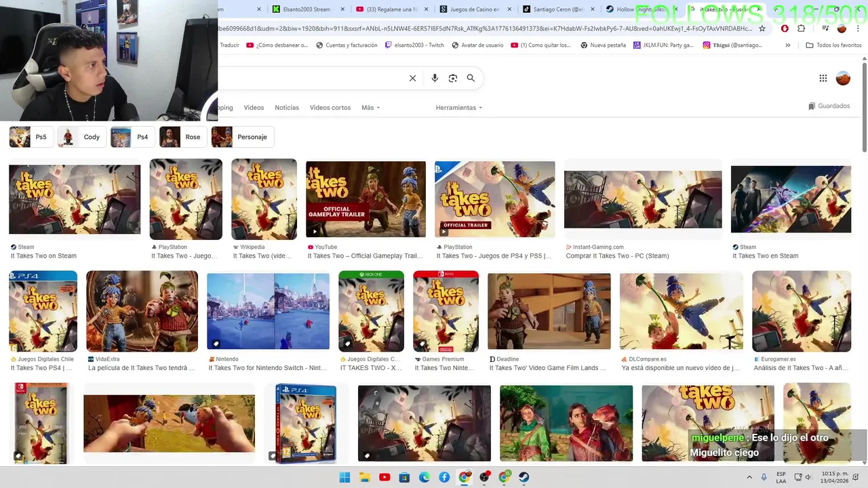Filter images by the Cody chip
Viewport: 868px width, 488px height.
(x=82, y=137)
